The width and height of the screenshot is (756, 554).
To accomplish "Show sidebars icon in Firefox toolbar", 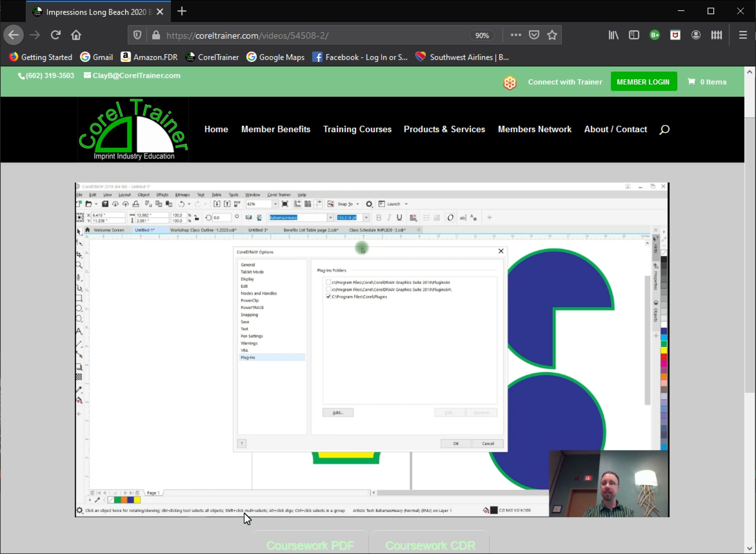I will click(634, 35).
